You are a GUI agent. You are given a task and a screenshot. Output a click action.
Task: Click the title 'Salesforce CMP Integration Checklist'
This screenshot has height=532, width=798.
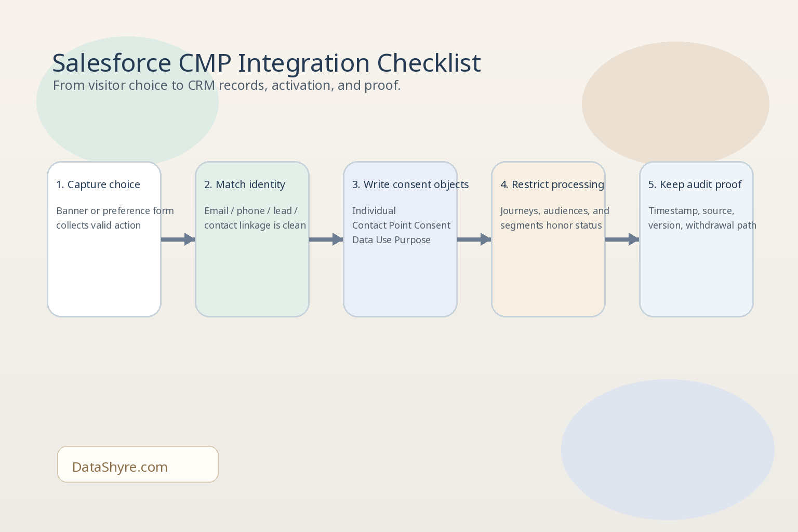click(267, 63)
